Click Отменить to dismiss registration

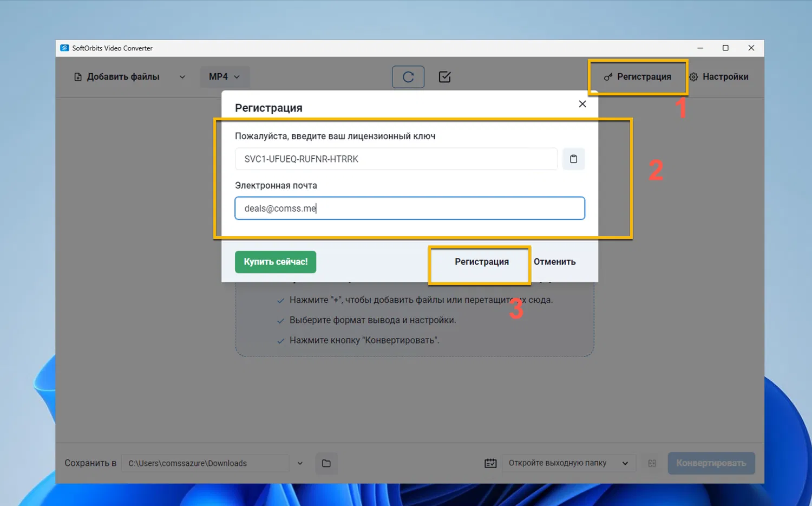(x=554, y=262)
